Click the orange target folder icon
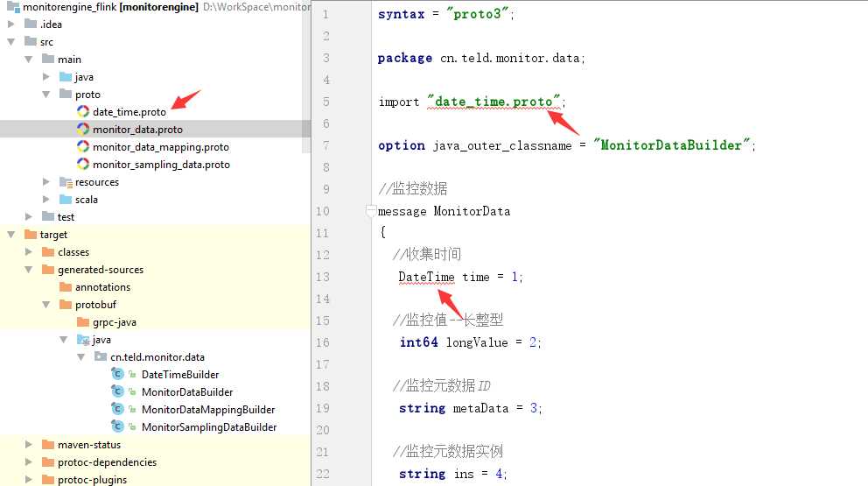Viewport: 868px width, 486px height. pos(31,235)
